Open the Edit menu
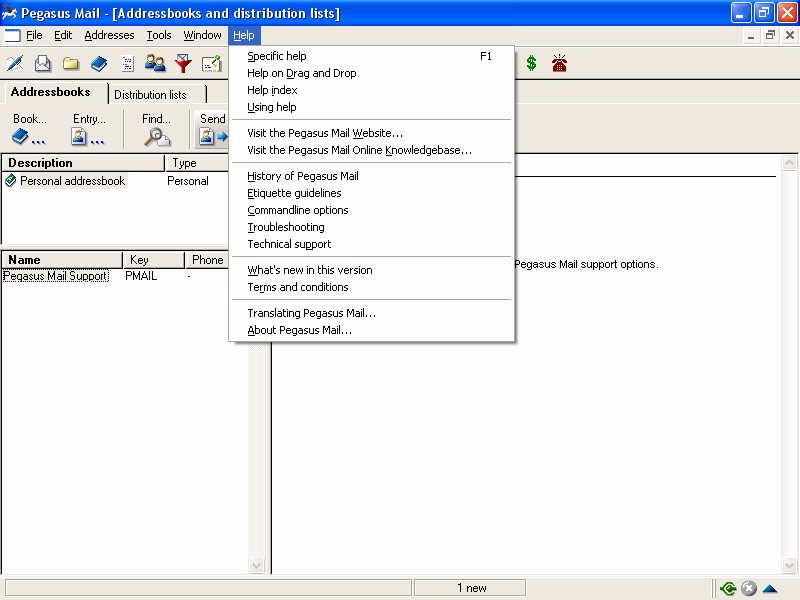800x600 pixels. (63, 35)
